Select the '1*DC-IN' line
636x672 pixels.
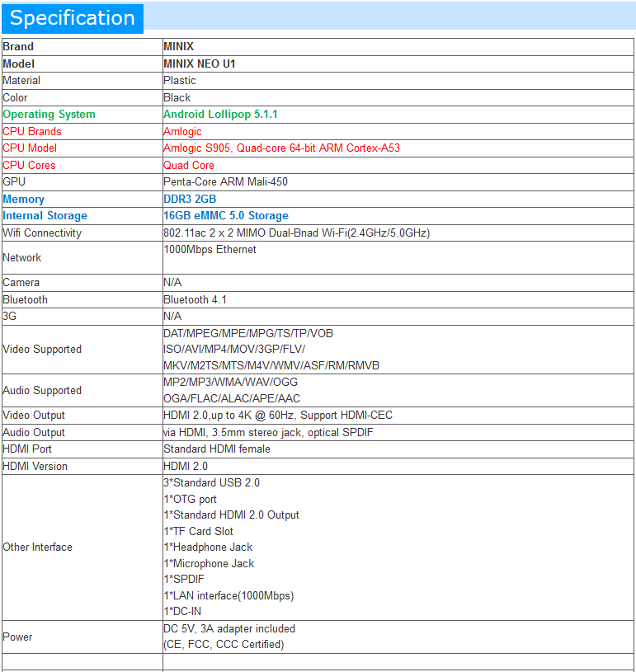(x=182, y=612)
